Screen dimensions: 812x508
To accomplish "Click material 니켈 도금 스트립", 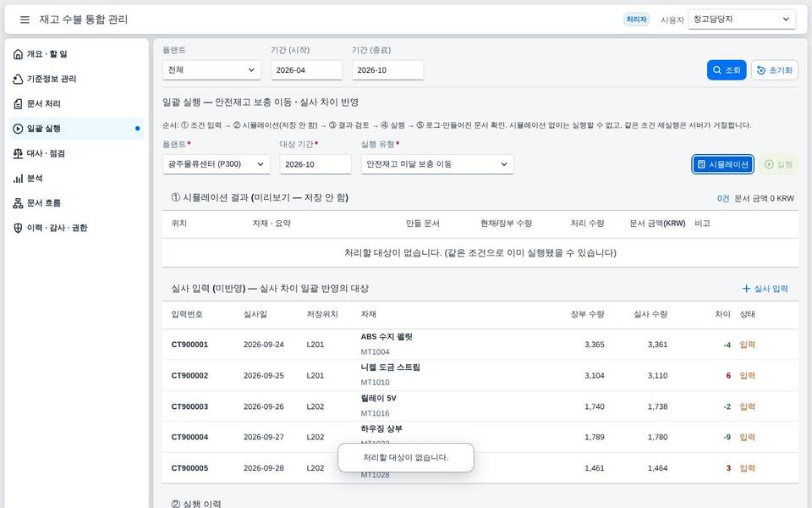I will pyautogui.click(x=391, y=367).
